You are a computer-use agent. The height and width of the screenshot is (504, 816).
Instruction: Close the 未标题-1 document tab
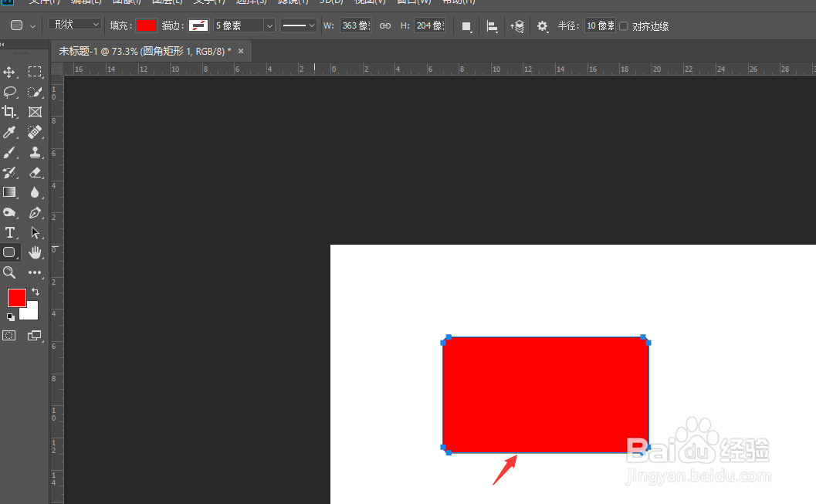click(241, 51)
